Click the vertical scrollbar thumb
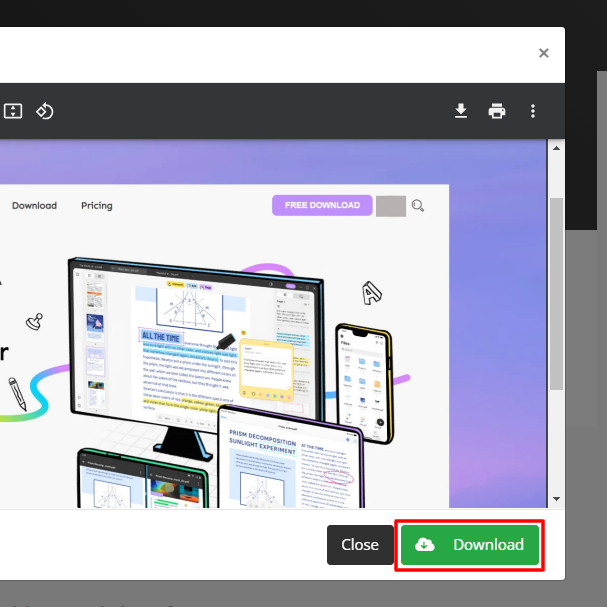This screenshot has width=607, height=607. [x=556, y=294]
